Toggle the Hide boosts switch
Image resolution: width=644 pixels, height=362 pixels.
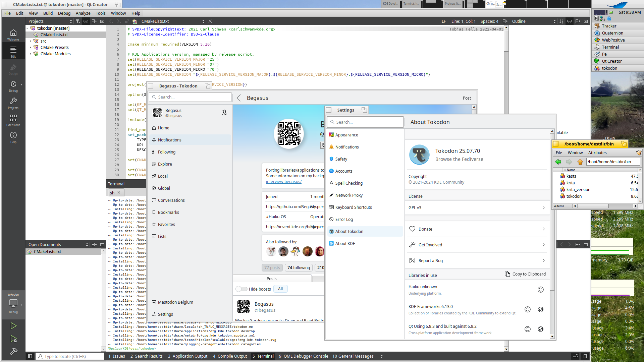click(241, 289)
